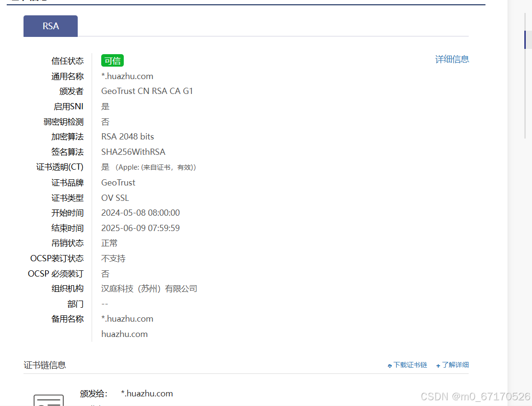Click the page scrollbar thumb on the right
532x406 pixels.
pos(525,40)
